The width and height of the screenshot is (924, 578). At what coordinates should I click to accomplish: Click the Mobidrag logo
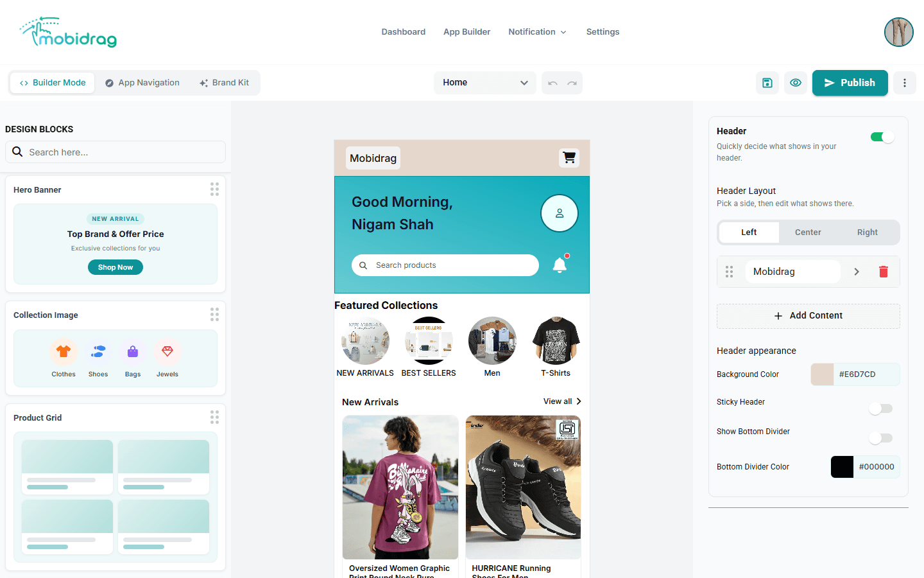pos(68,32)
